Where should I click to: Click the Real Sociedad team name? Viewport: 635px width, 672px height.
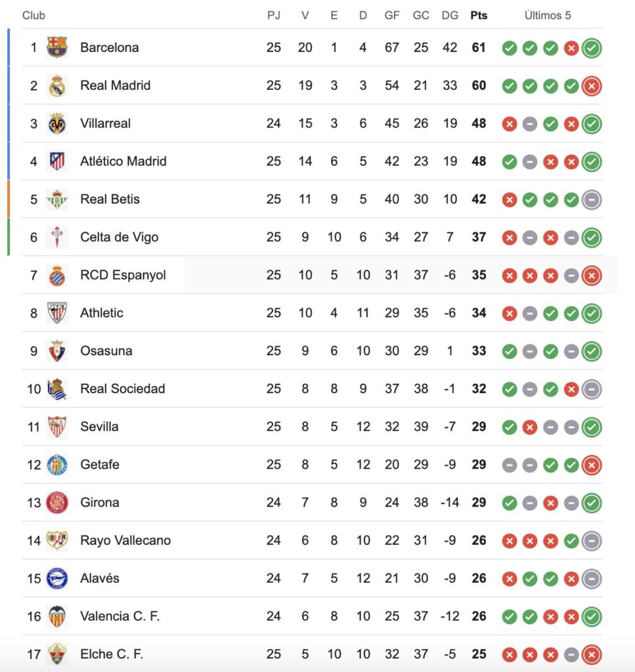122,388
